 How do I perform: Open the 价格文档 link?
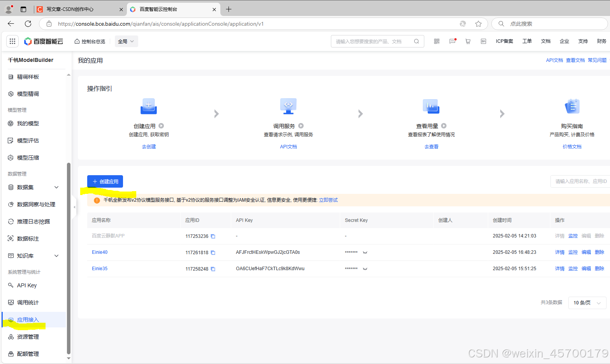[572, 147]
